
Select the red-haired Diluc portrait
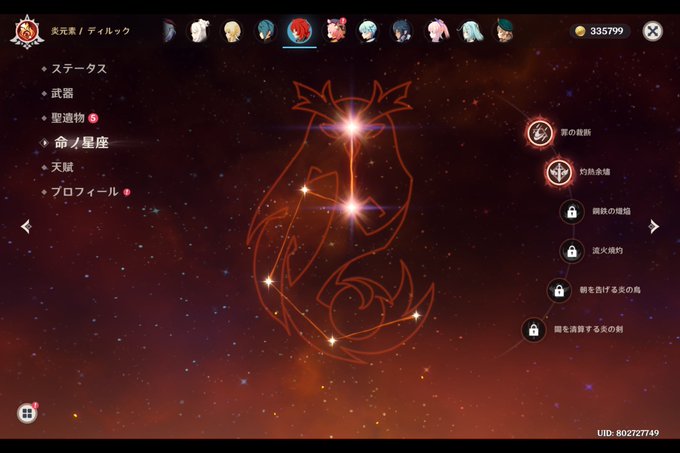[299, 31]
